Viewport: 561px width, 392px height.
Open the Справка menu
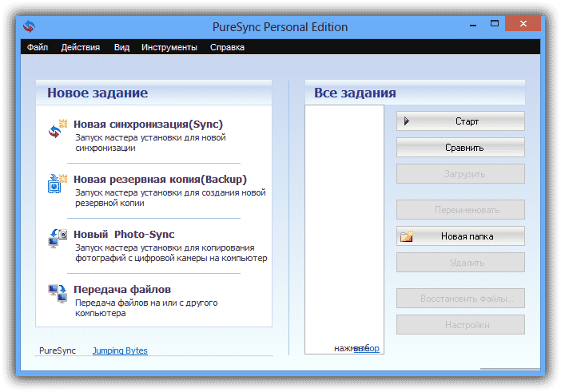pyautogui.click(x=227, y=47)
